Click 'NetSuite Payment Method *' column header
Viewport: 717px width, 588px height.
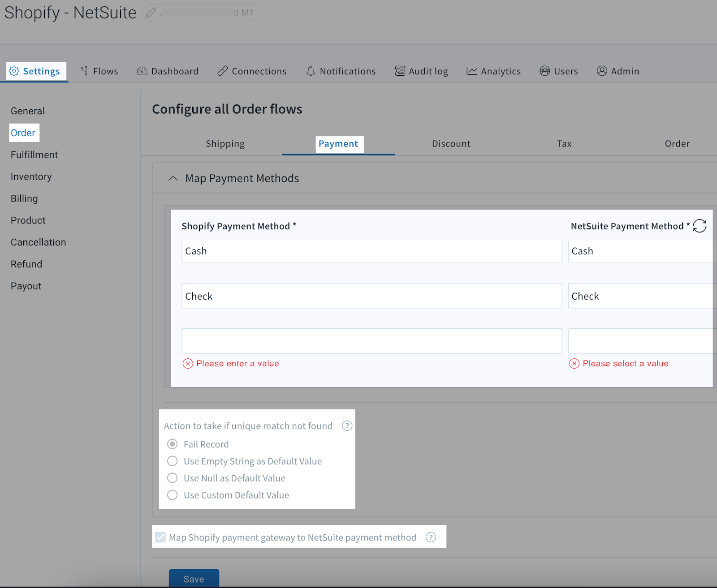630,226
